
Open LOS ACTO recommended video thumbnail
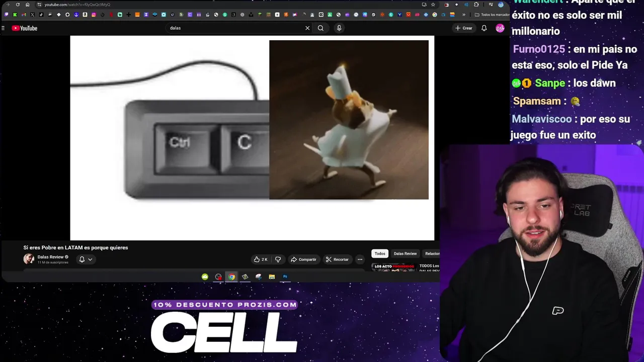click(x=393, y=267)
